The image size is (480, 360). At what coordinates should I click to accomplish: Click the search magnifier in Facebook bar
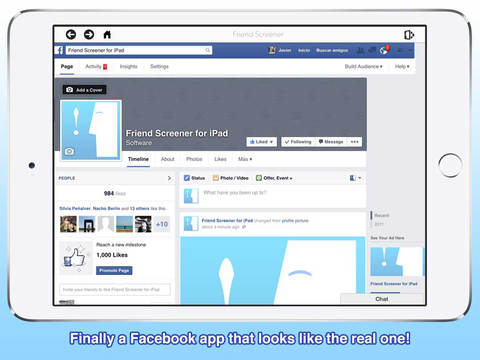pyautogui.click(x=208, y=50)
